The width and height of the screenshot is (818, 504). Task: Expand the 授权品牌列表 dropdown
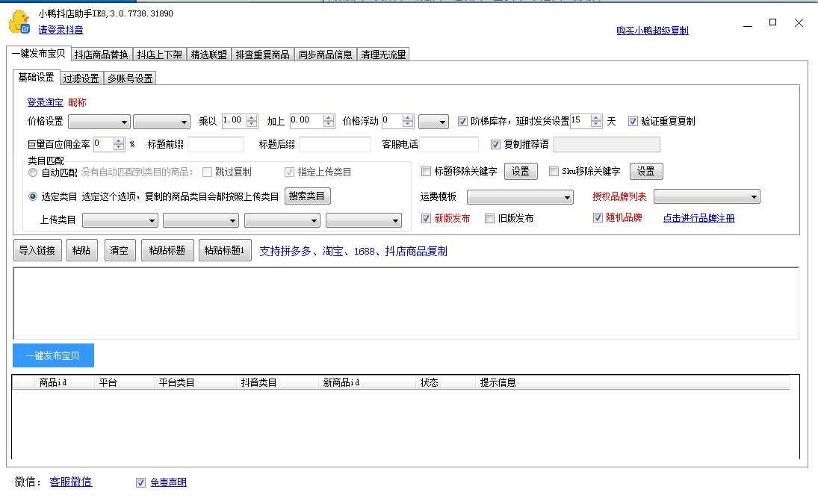click(707, 197)
